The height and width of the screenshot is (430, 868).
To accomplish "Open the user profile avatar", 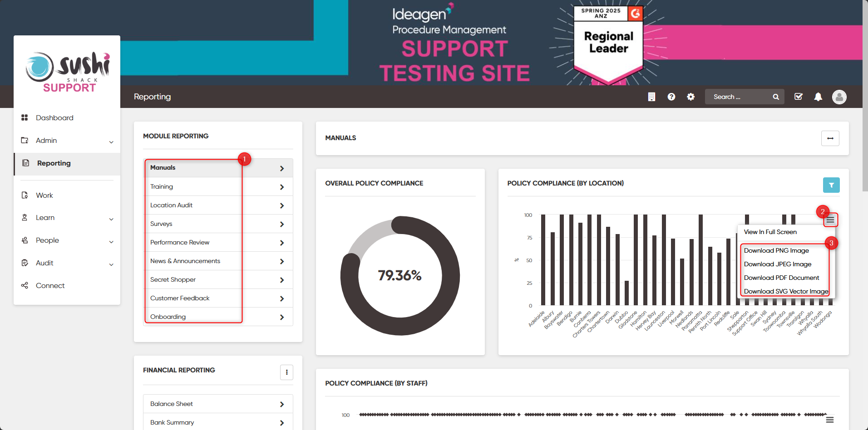I will tap(839, 97).
